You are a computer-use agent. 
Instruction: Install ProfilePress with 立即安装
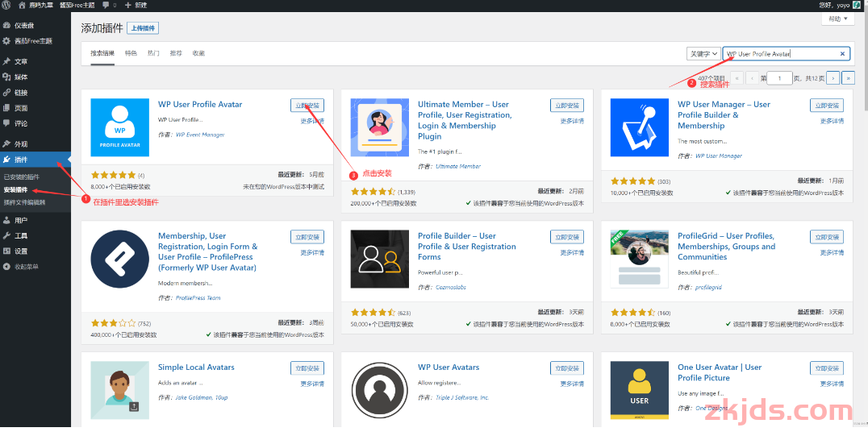(x=307, y=237)
